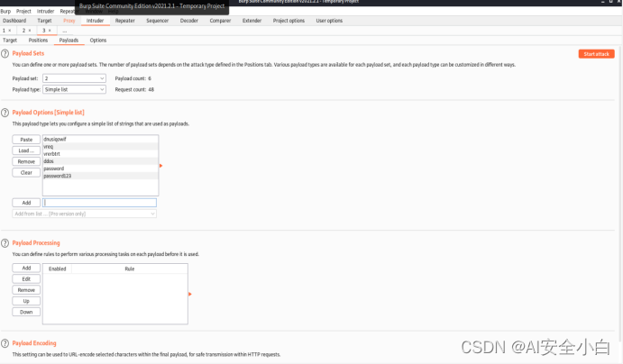Open help for Payload Sets section
This screenshot has height=364, width=623.
click(x=5, y=53)
